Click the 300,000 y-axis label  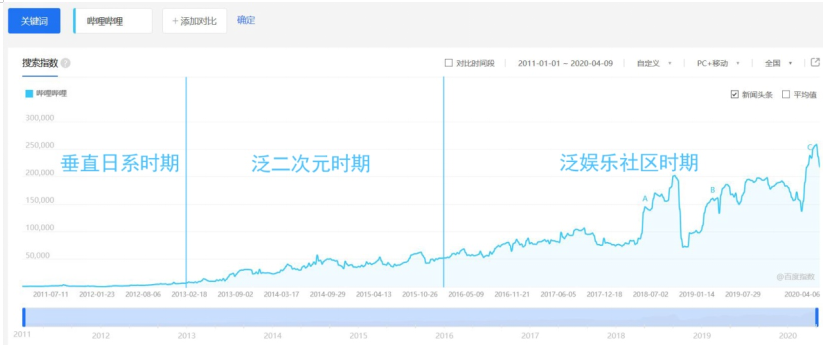(40, 118)
